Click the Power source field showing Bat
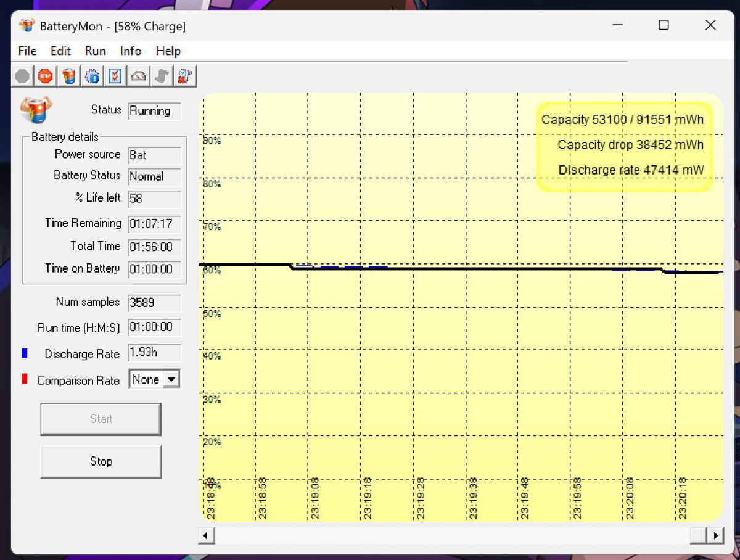This screenshot has width=740, height=560. [155, 155]
